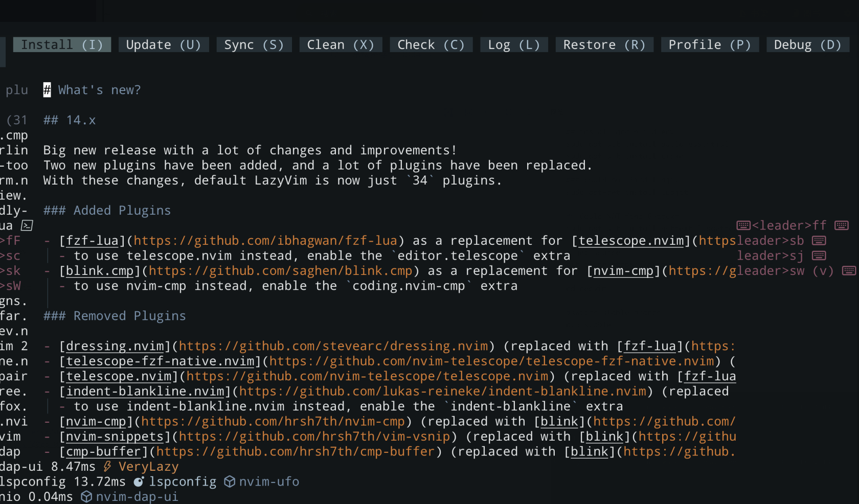This screenshot has height=504, width=859.
Task: Open telescope.nvim link under Removed Plugins
Action: tap(119, 376)
